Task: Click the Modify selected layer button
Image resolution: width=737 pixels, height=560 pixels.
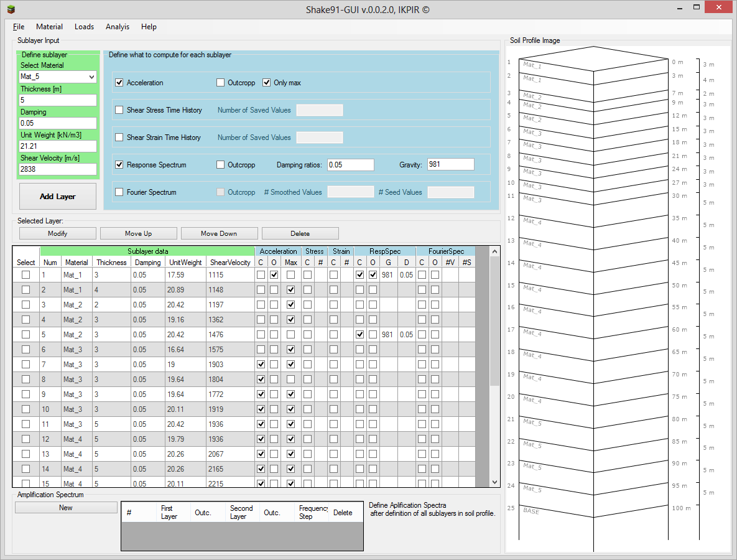Action: click(x=57, y=233)
